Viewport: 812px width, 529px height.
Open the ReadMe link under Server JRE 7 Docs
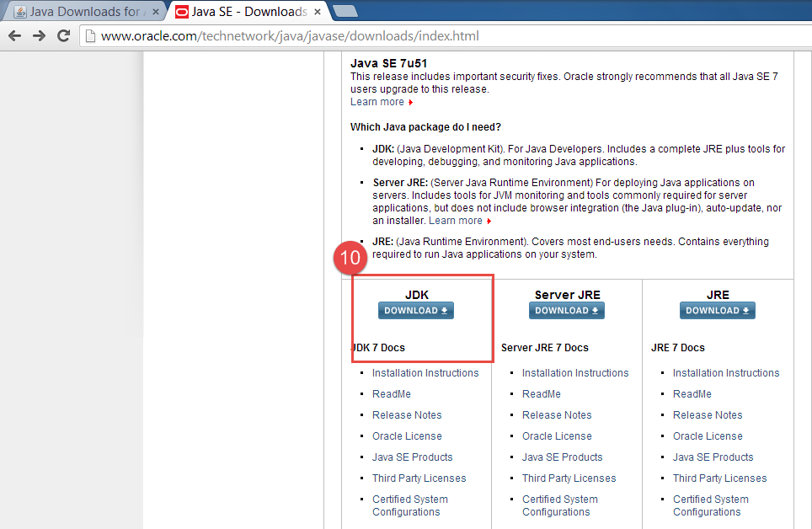point(541,393)
